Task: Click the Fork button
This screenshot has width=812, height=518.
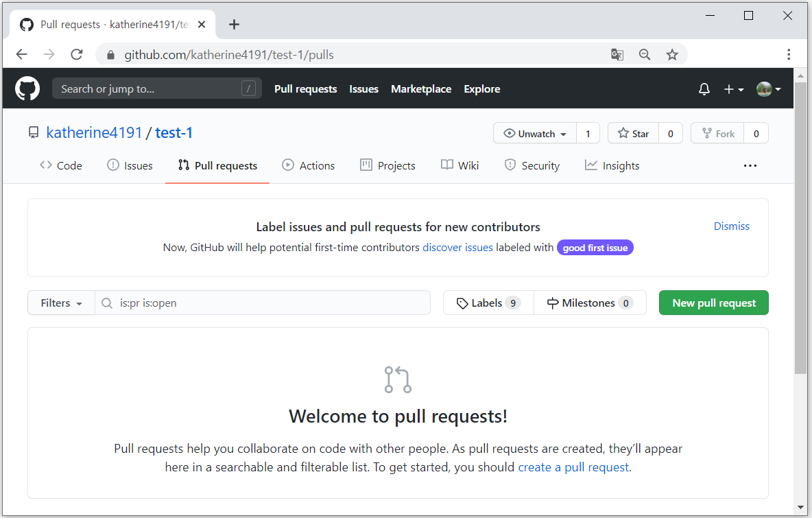Action: 718,134
